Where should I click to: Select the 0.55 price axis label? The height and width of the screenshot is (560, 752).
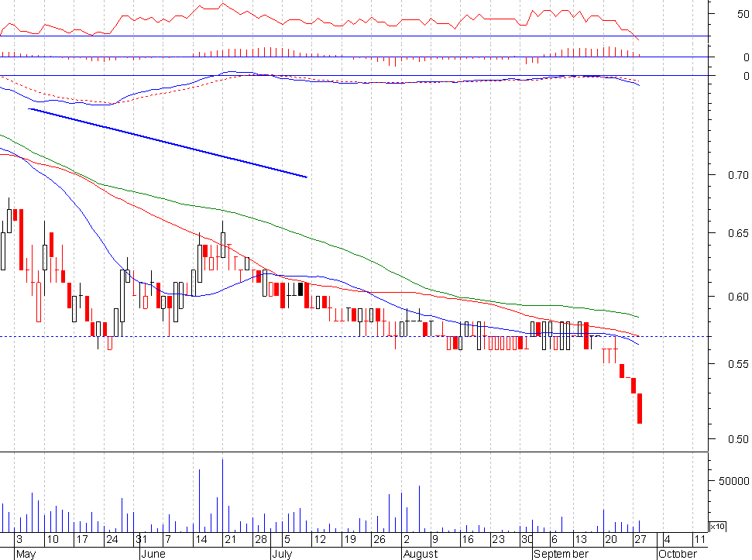pyautogui.click(x=737, y=364)
